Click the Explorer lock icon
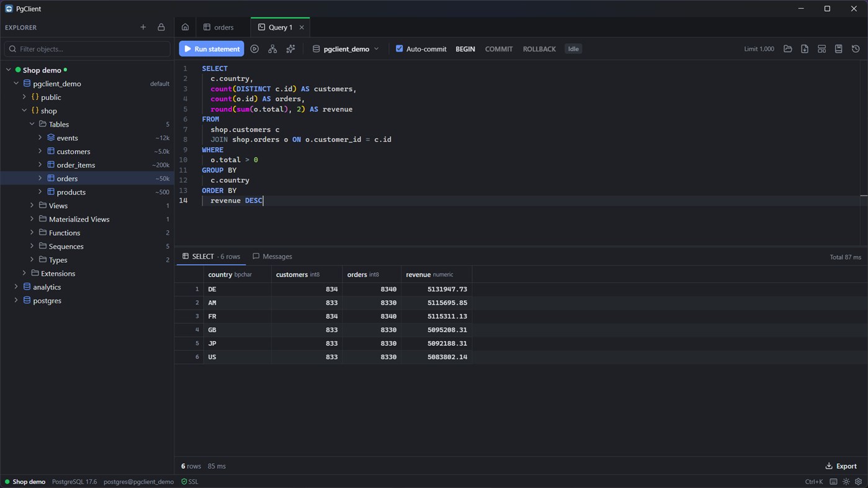Viewport: 868px width, 488px height. pyautogui.click(x=161, y=27)
